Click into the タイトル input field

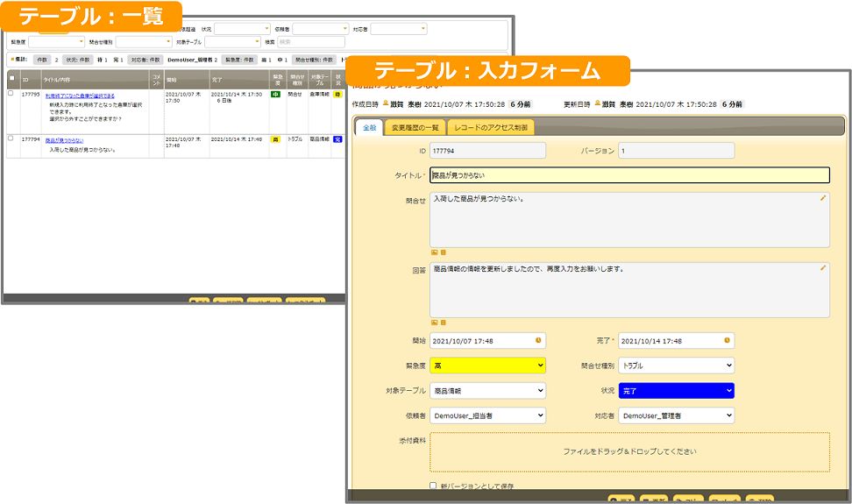click(x=629, y=175)
